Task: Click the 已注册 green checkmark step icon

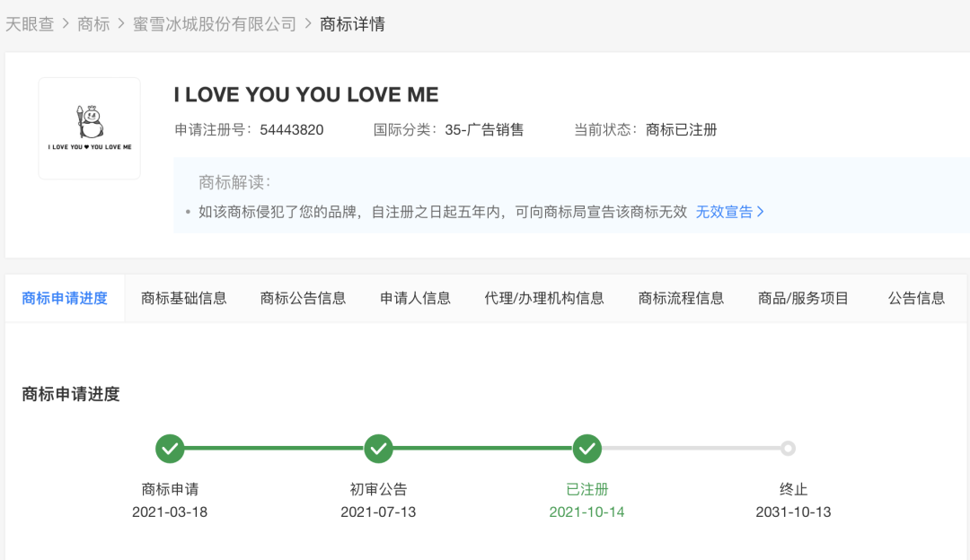Action: 586,448
